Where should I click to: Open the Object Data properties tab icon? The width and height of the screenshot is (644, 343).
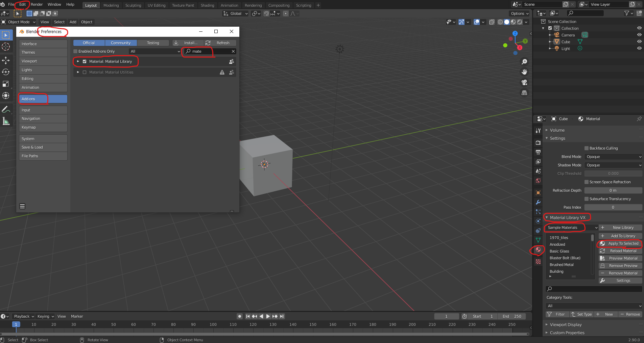coord(538,240)
